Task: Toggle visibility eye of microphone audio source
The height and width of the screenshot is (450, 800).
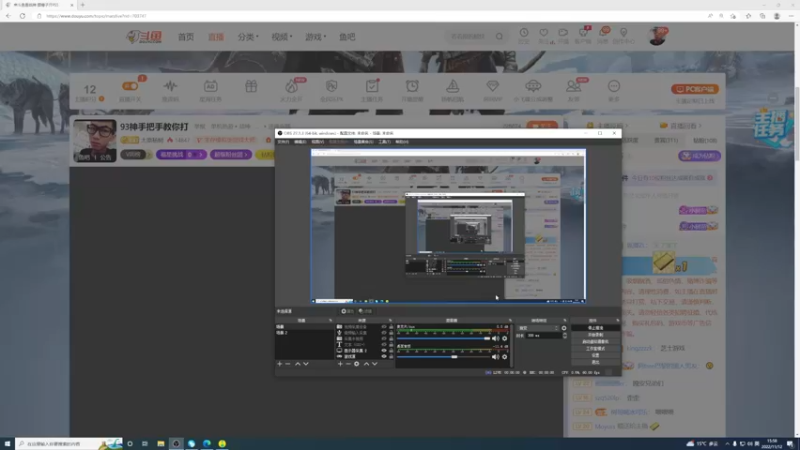Action: click(384, 333)
